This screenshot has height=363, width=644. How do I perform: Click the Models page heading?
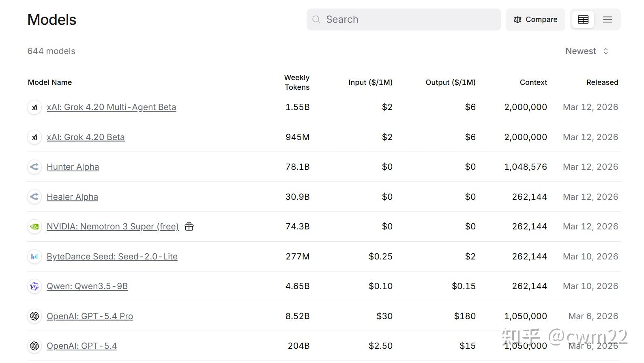[52, 19]
